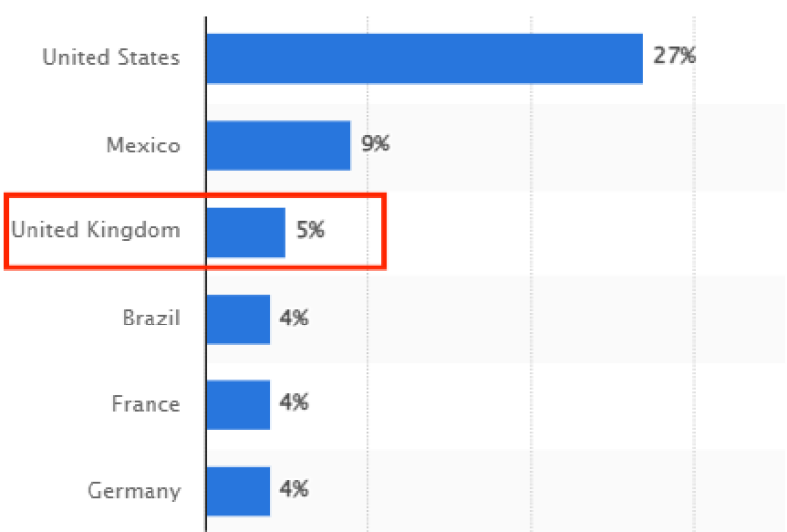Click the United Kingdom bar
Image resolution: width=787 pixels, height=532 pixels.
click(246, 232)
